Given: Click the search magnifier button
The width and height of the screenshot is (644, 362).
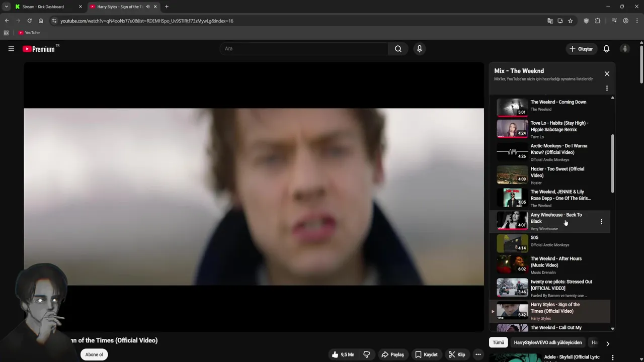Looking at the screenshot, I should (x=398, y=49).
